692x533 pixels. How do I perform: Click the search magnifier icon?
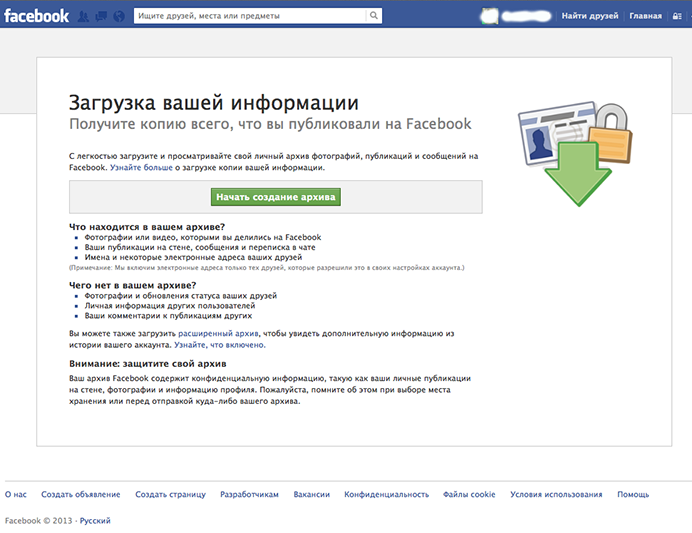pyautogui.click(x=373, y=17)
